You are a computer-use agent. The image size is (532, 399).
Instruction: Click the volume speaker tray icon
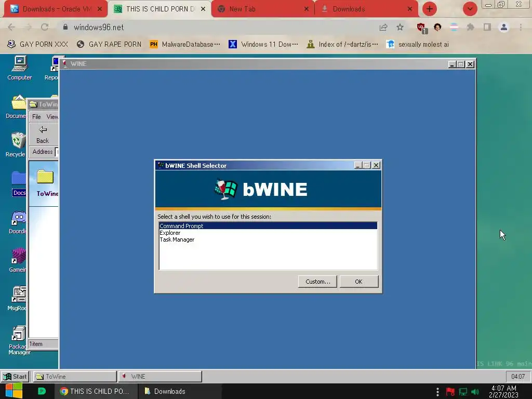tap(475, 392)
